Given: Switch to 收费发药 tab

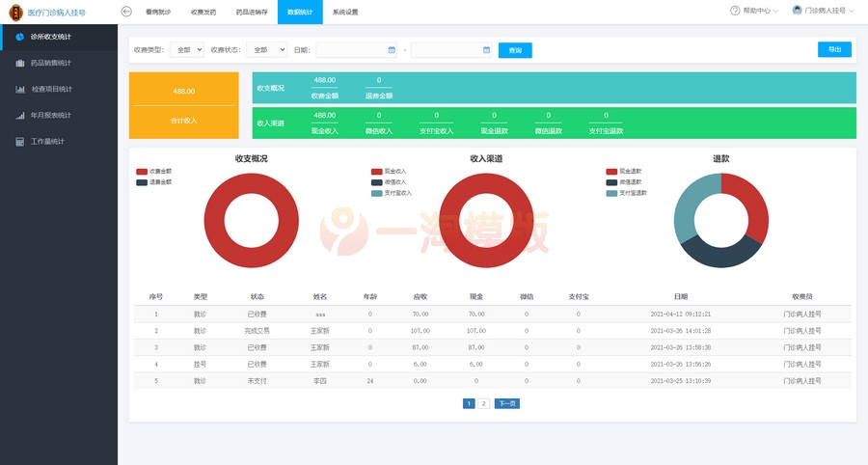Looking at the screenshot, I should coord(203,12).
